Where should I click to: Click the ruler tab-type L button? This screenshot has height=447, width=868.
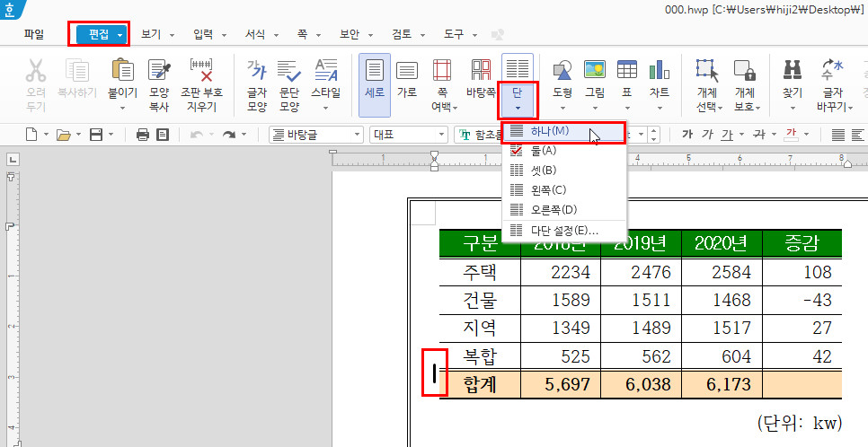pos(12,160)
